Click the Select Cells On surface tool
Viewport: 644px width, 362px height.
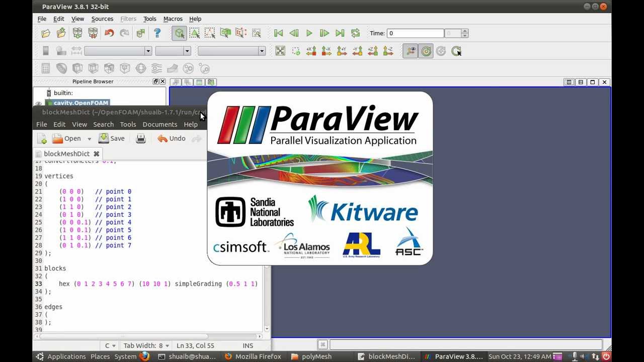point(194,33)
